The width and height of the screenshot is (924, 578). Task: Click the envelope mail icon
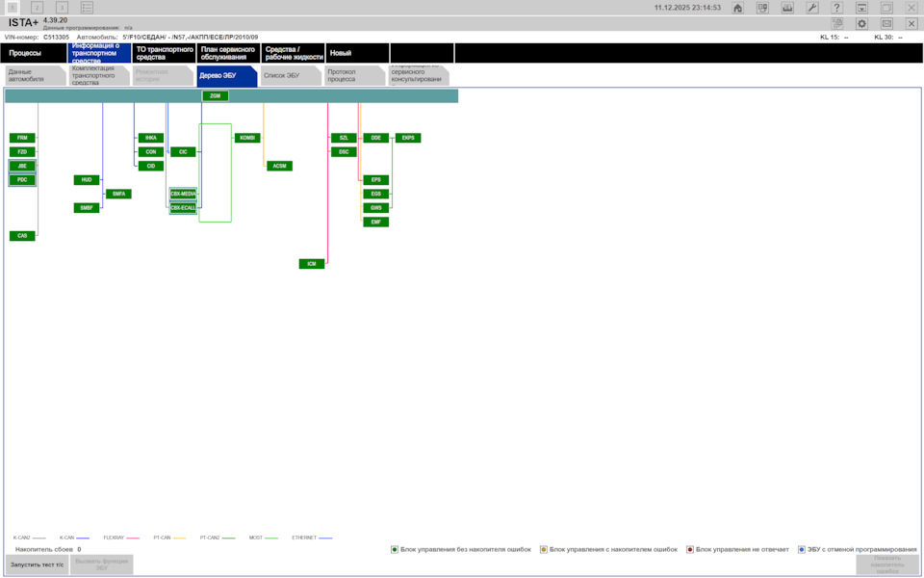pyautogui.click(x=886, y=23)
